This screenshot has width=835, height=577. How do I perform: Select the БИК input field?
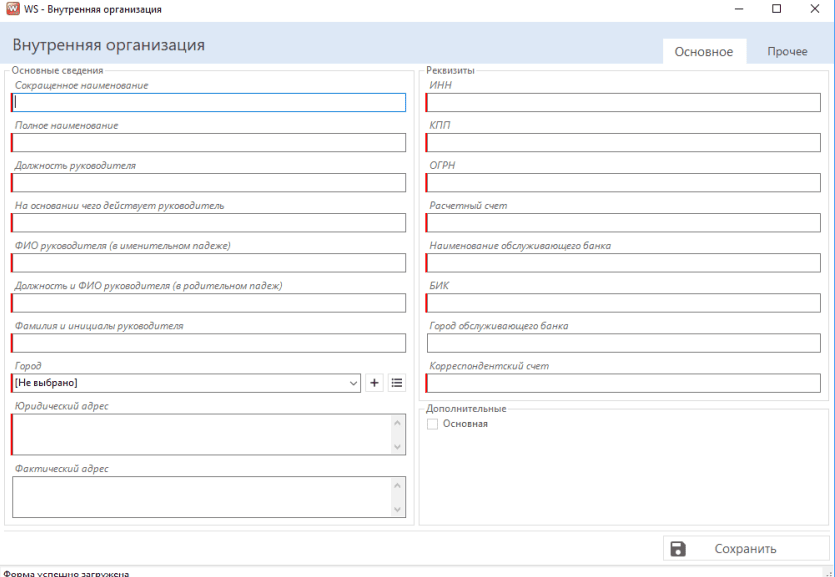point(624,302)
